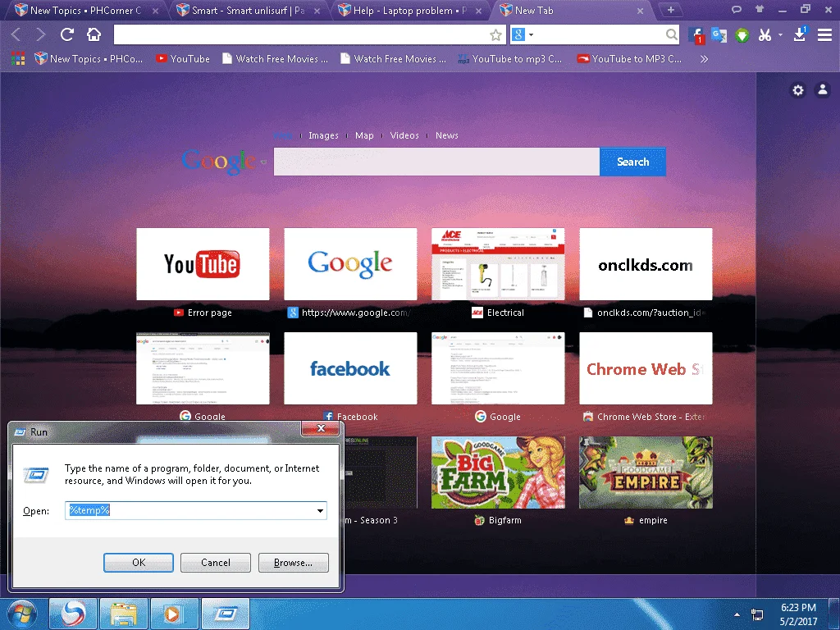Open the ACE Electrical speed dial thumbnail

(x=498, y=264)
